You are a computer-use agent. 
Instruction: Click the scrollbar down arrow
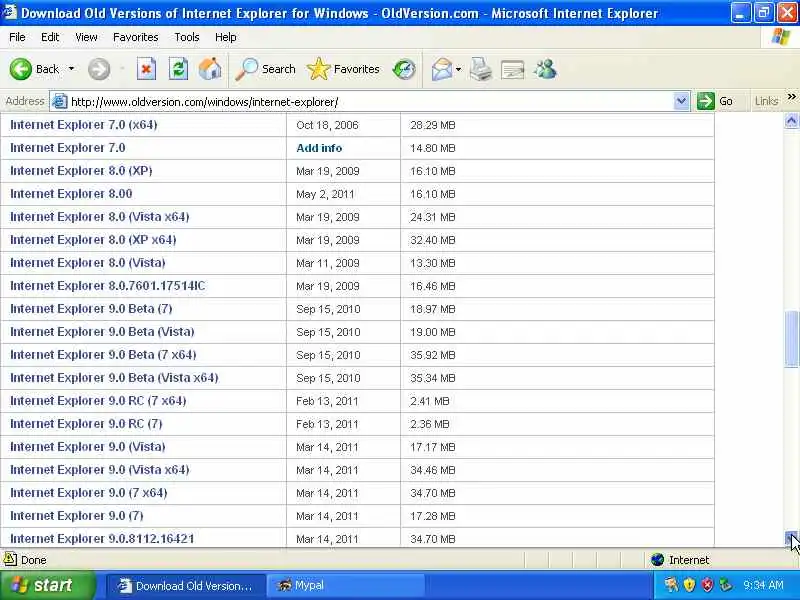[791, 539]
